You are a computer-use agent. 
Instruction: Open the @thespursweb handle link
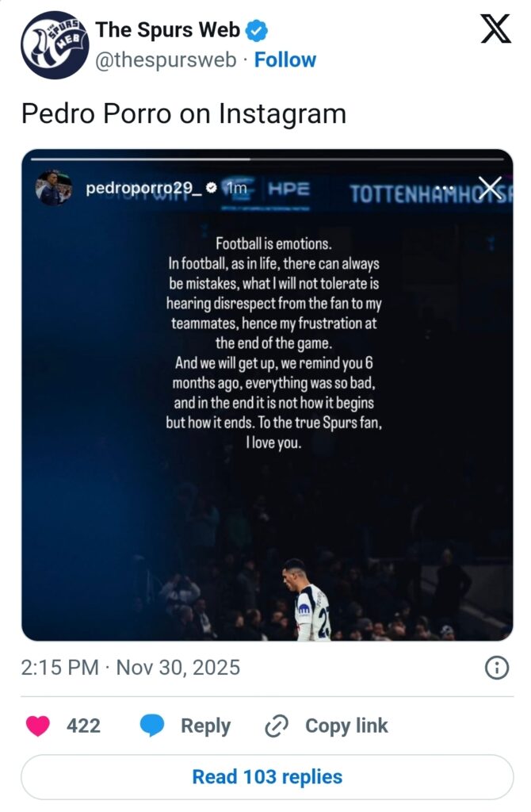pos(166,59)
